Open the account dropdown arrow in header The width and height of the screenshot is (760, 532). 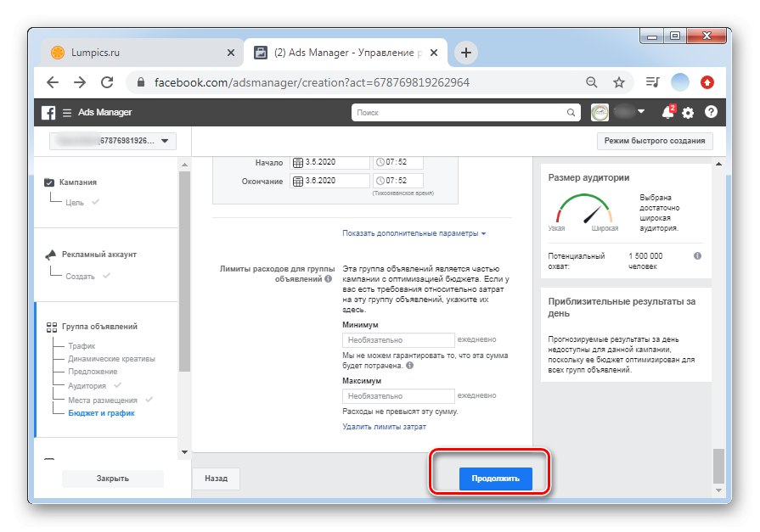pos(641,111)
